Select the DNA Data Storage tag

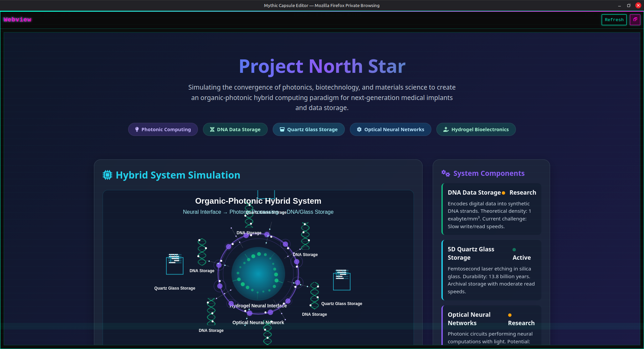[x=235, y=130]
